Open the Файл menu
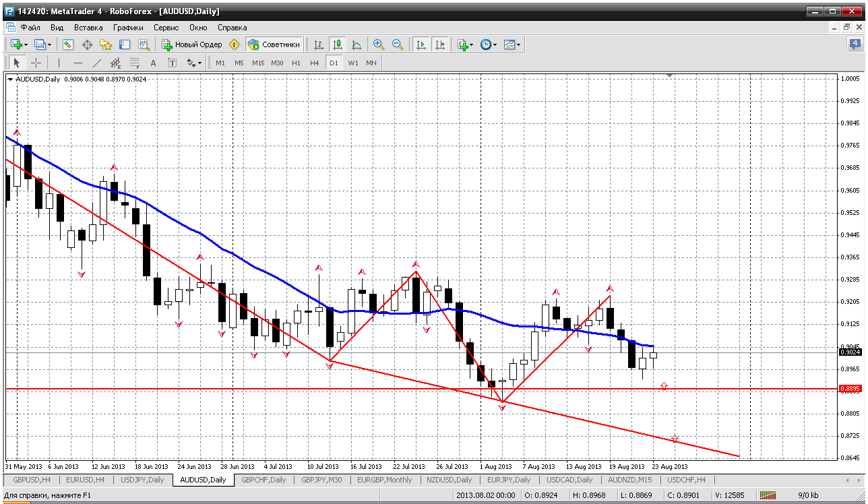The height and width of the screenshot is (504, 868). [x=30, y=28]
